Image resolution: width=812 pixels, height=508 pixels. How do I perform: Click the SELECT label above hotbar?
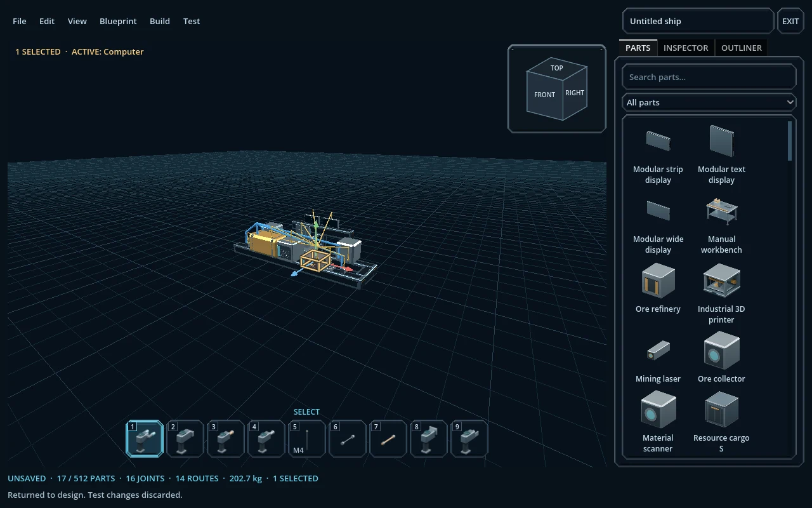(306, 411)
